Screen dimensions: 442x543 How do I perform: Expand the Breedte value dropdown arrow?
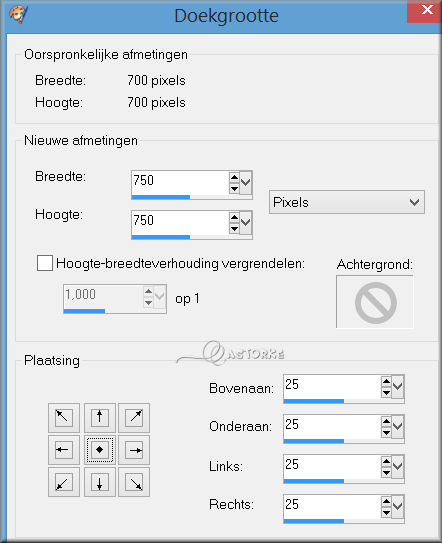tap(246, 183)
